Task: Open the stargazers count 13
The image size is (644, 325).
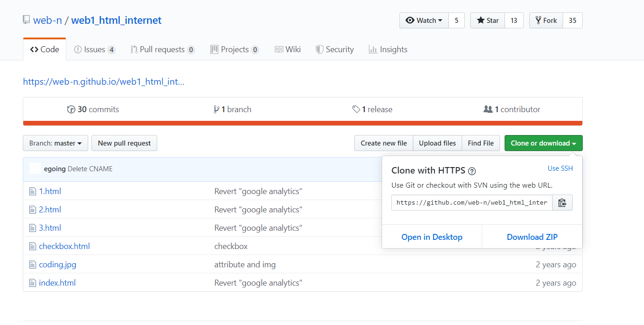Action: click(x=514, y=21)
